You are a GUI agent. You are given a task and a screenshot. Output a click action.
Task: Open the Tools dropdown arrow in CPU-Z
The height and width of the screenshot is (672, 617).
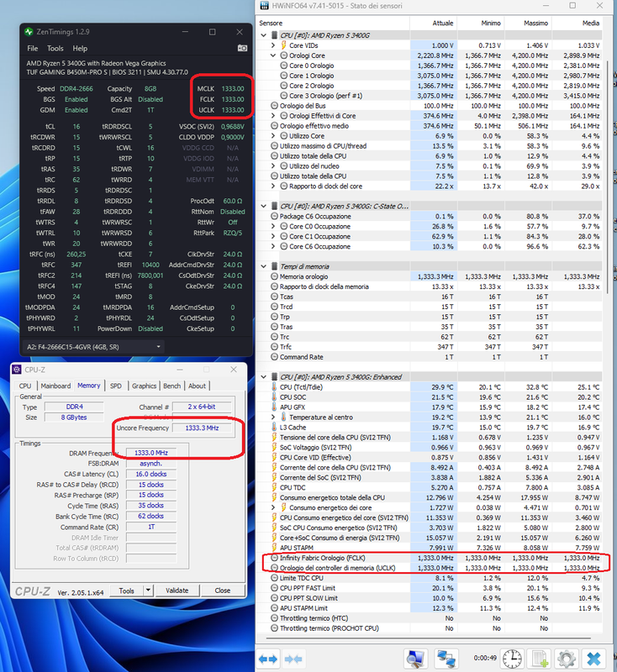[148, 591]
